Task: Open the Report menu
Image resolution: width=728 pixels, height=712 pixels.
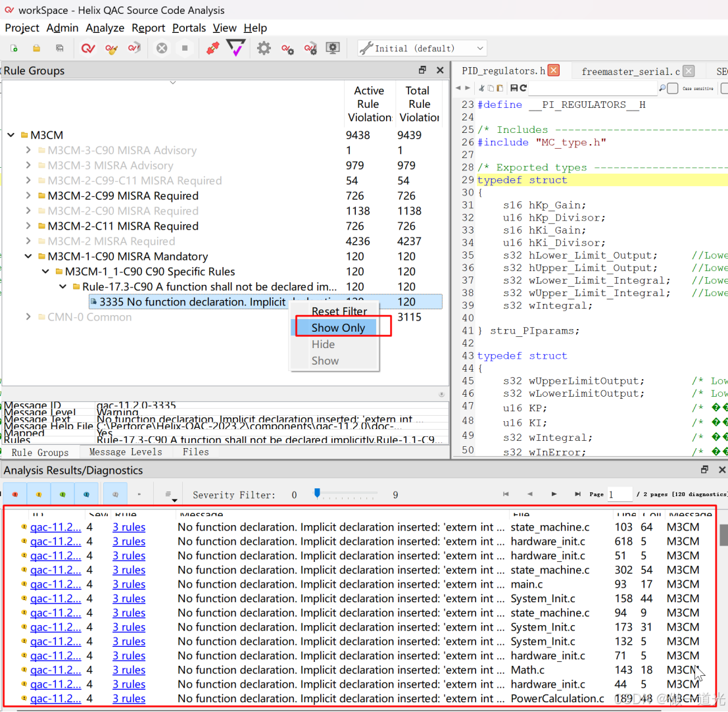Action: tap(148, 28)
